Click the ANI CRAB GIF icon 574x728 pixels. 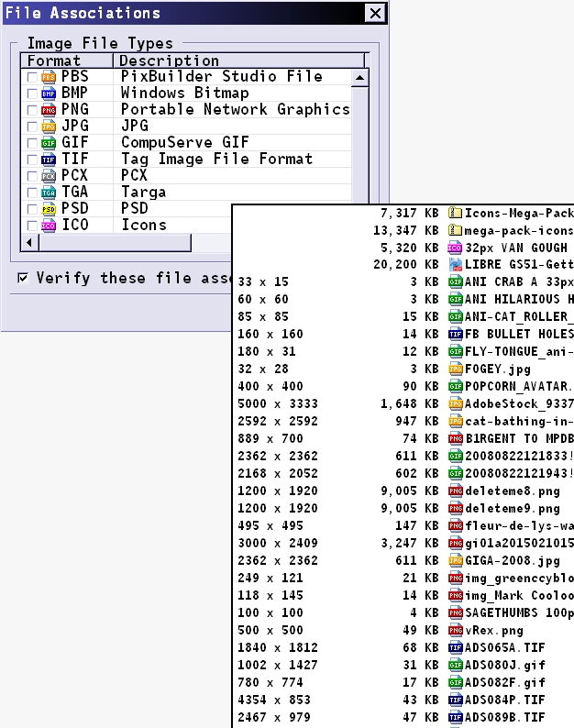[455, 281]
